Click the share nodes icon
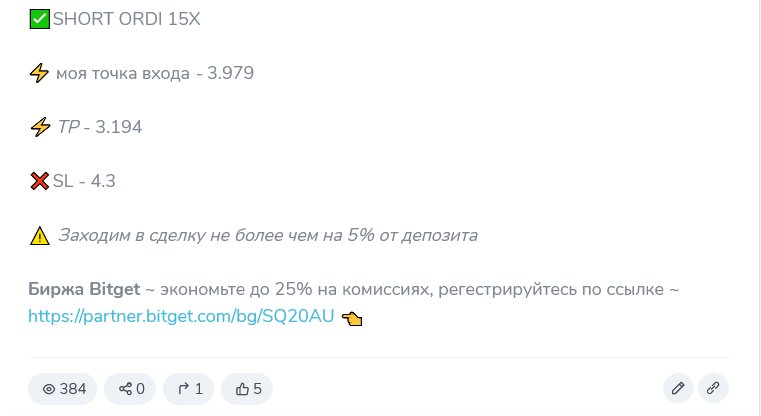 (125, 389)
